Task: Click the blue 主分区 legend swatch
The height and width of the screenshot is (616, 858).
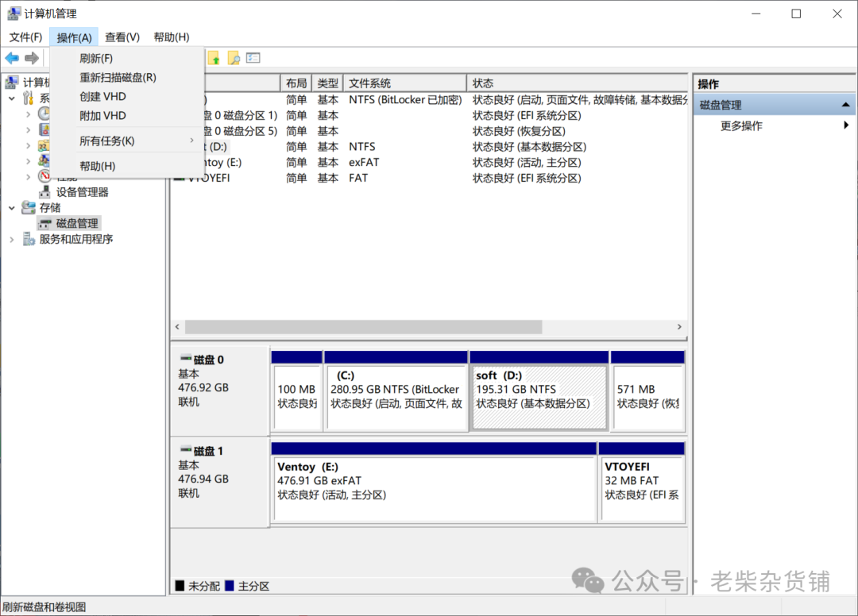Action: point(230,585)
